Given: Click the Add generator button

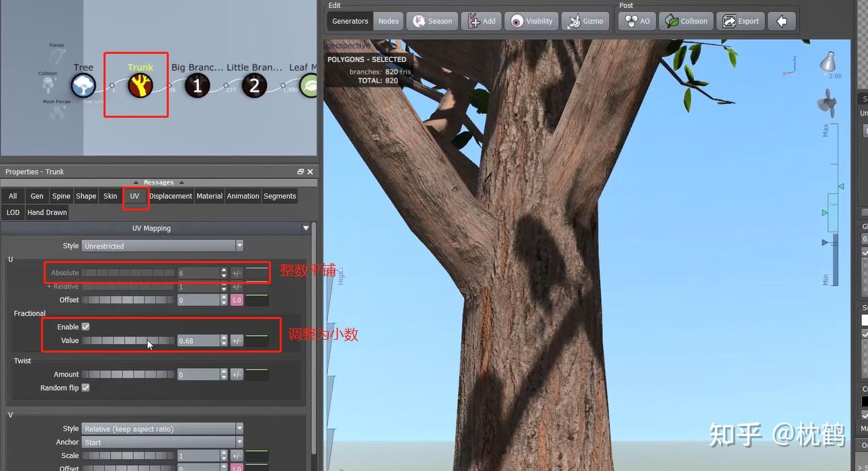Looking at the screenshot, I should (481, 21).
